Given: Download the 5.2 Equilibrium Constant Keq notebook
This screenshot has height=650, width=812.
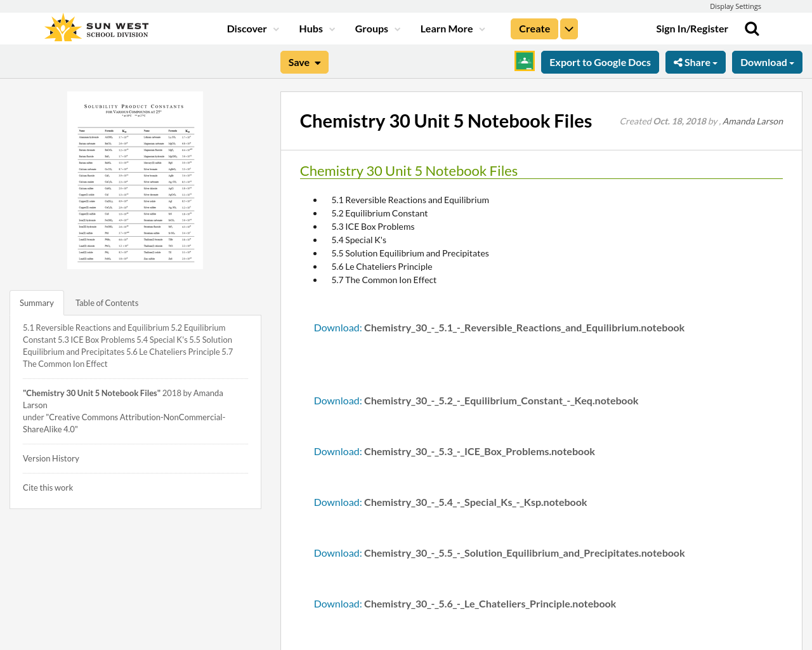Looking at the screenshot, I should coord(476,401).
